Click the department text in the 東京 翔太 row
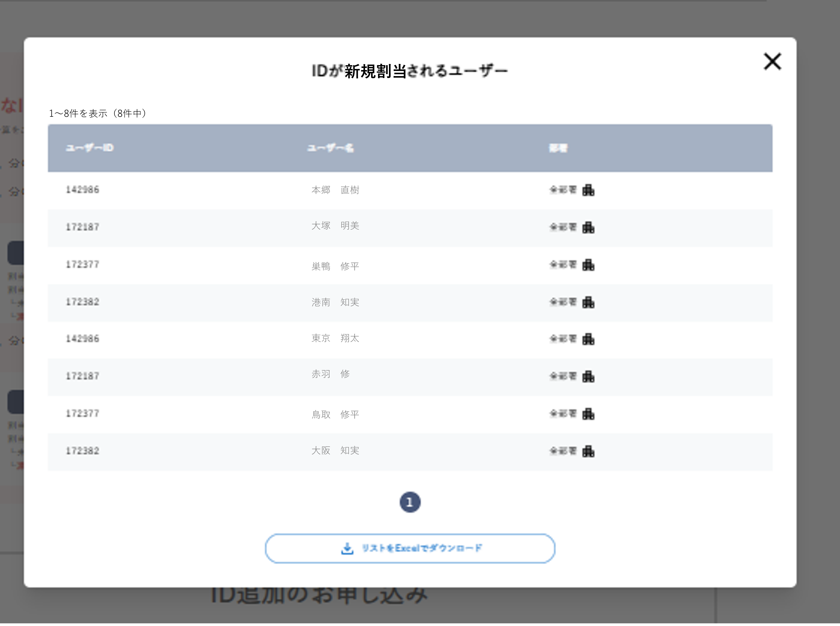This screenshot has height=626, width=840. pyautogui.click(x=563, y=338)
